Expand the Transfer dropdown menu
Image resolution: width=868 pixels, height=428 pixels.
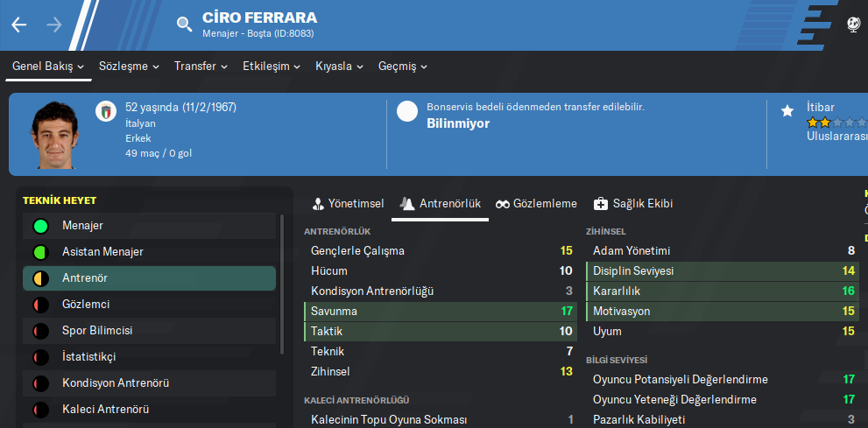pyautogui.click(x=201, y=66)
